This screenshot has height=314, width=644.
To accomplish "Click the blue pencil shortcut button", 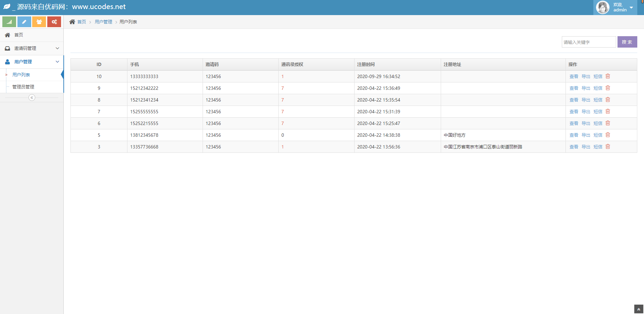I will coord(24,22).
